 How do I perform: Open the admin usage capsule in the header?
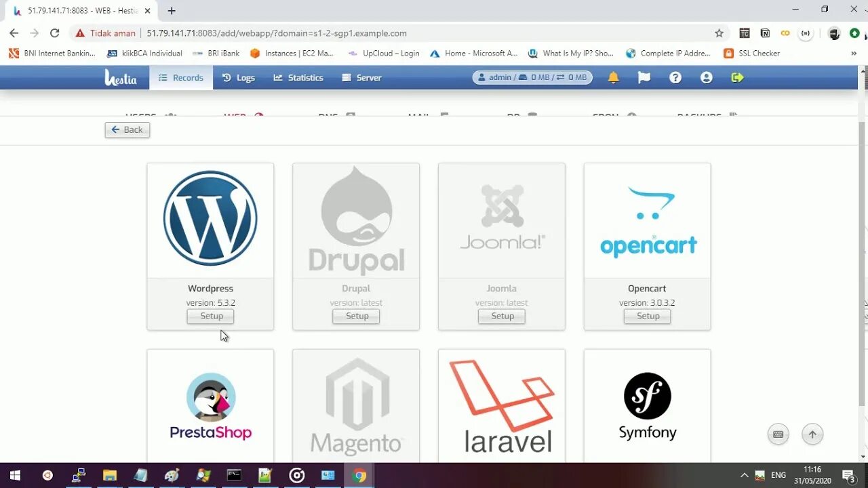(x=532, y=77)
